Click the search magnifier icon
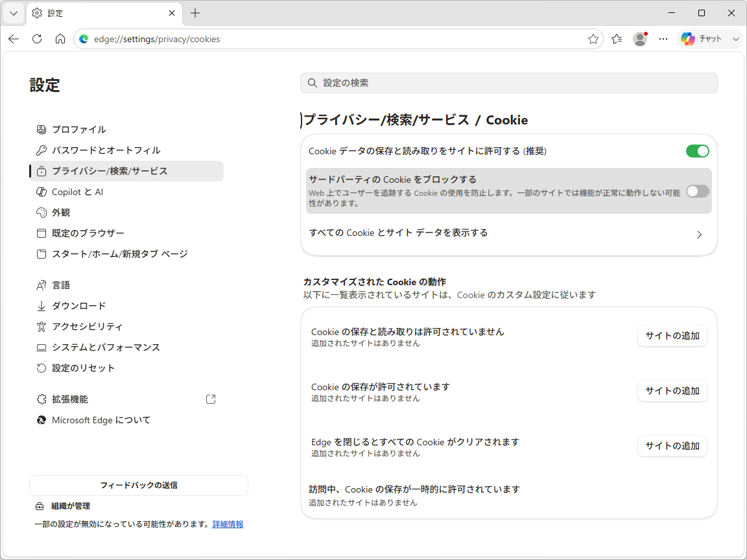The height and width of the screenshot is (560, 747). click(312, 83)
